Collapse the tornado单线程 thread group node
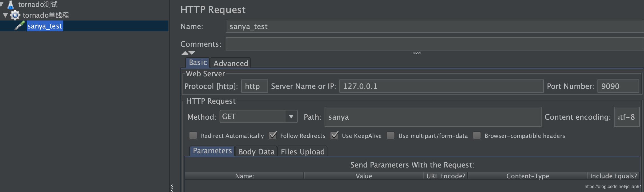Image resolution: width=644 pixels, height=192 pixels. point(5,15)
